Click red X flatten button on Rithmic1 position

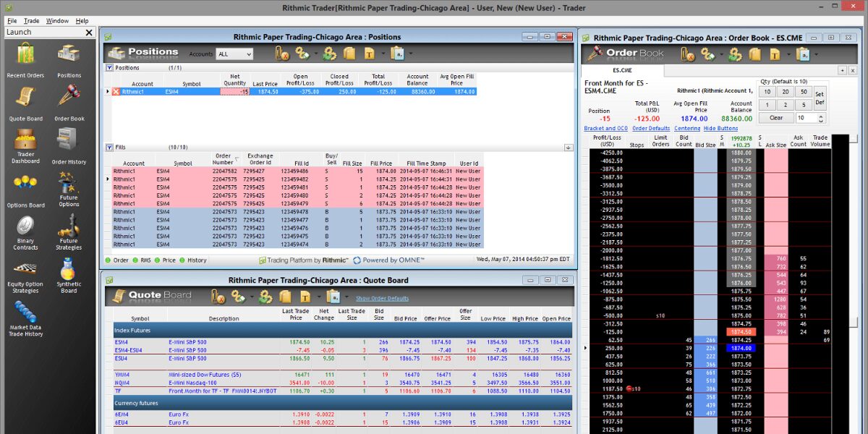coord(116,92)
